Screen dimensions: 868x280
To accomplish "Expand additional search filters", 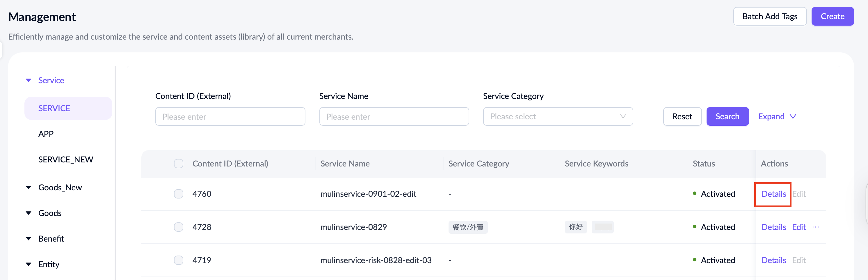I will pos(777,117).
